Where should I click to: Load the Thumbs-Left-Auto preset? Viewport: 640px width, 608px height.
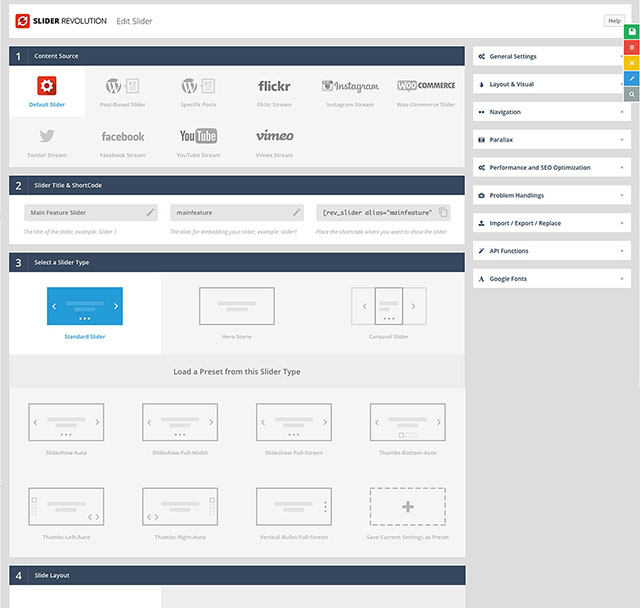click(66, 513)
